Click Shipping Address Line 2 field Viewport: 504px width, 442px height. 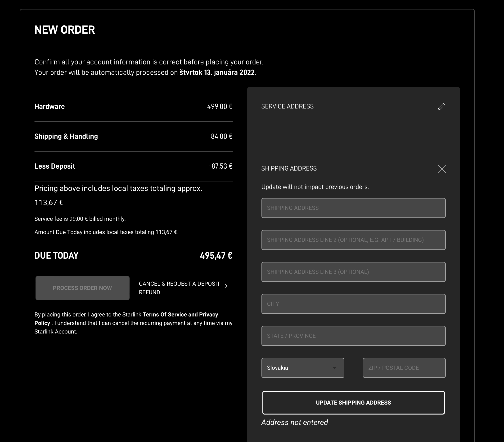point(353,240)
